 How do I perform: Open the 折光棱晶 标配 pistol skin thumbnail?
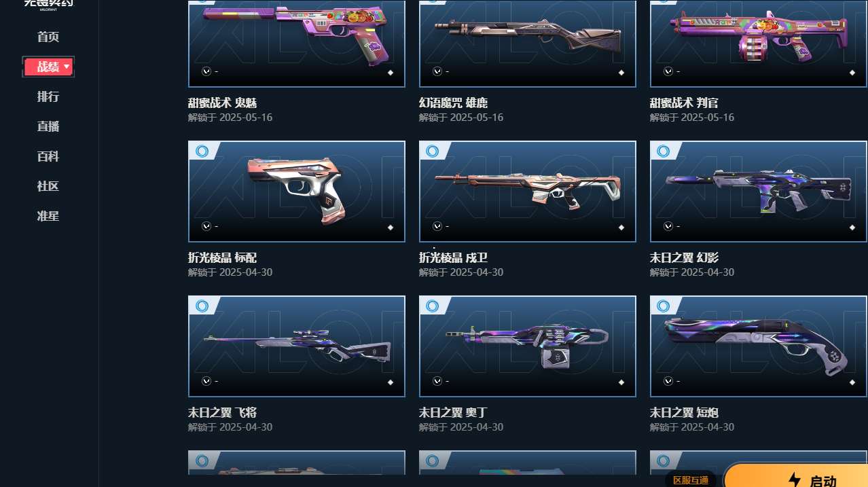(297, 192)
